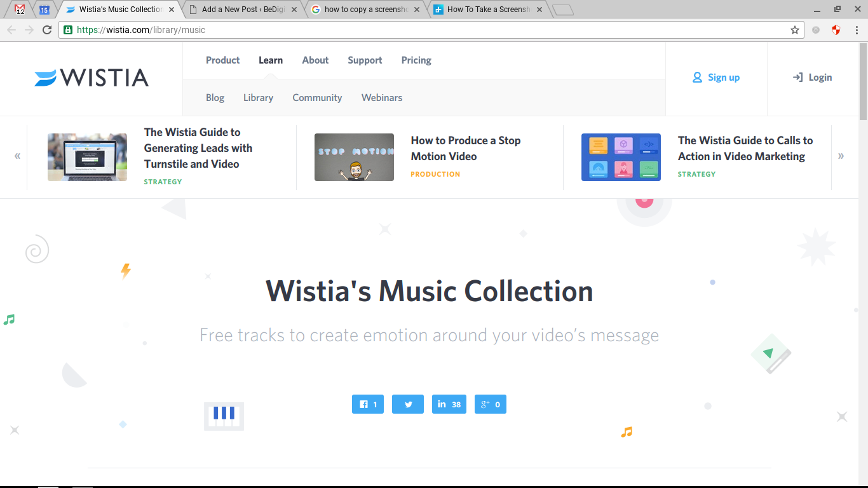Open a new browser tab
This screenshot has height=488, width=868.
point(563,10)
